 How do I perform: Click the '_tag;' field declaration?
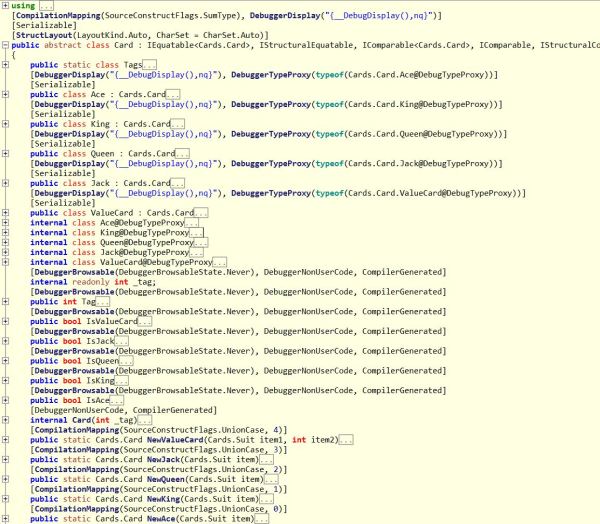click(145, 282)
